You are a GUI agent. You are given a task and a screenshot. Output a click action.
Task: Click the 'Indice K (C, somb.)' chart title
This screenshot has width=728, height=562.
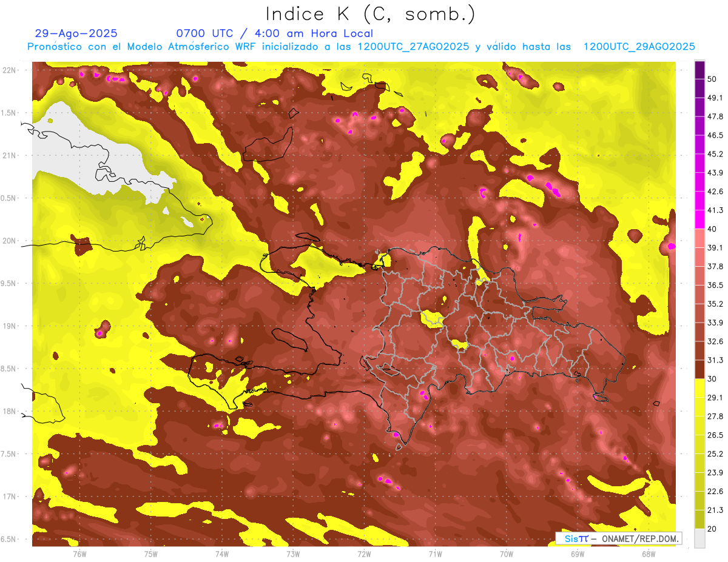tap(370, 13)
